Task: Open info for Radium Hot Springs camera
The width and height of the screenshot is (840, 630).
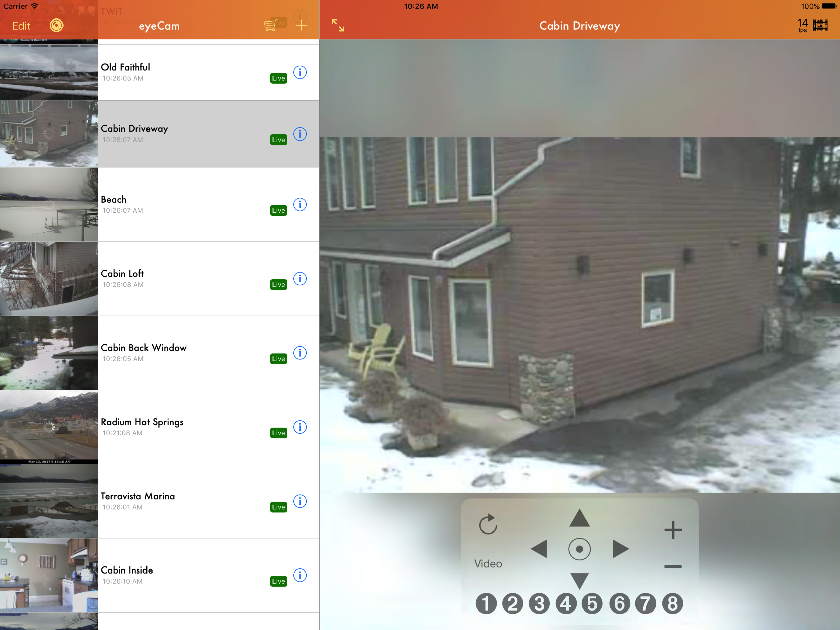Action: (x=300, y=427)
